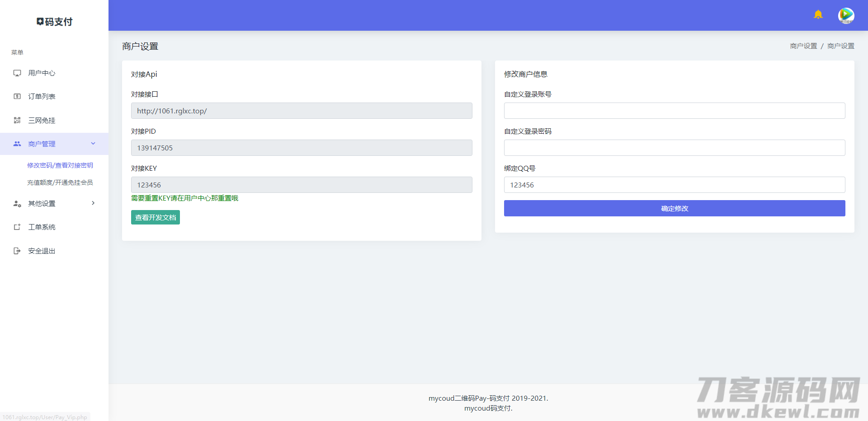868x421 pixels.
Task: Click the 码支付 logo in sidebar
Action: pyautogui.click(x=54, y=22)
